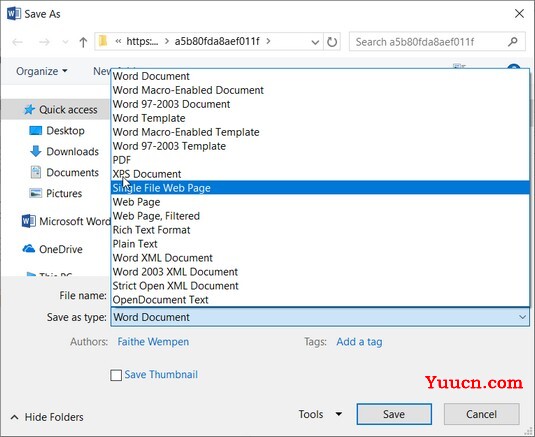Choose Word Template from the list
This screenshot has width=535, height=437.
(320, 118)
